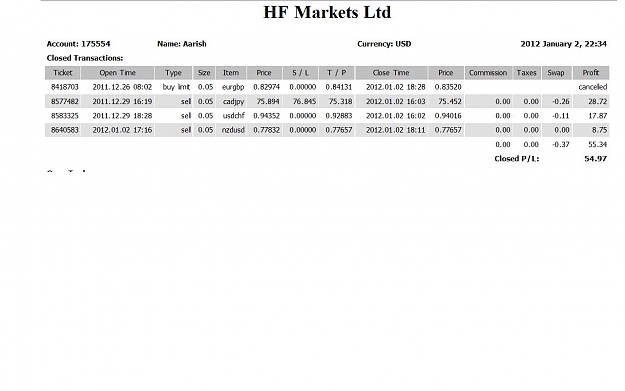Click take profit value 75.318
Image resolution: width=625 pixels, height=391 pixels.
341,101
